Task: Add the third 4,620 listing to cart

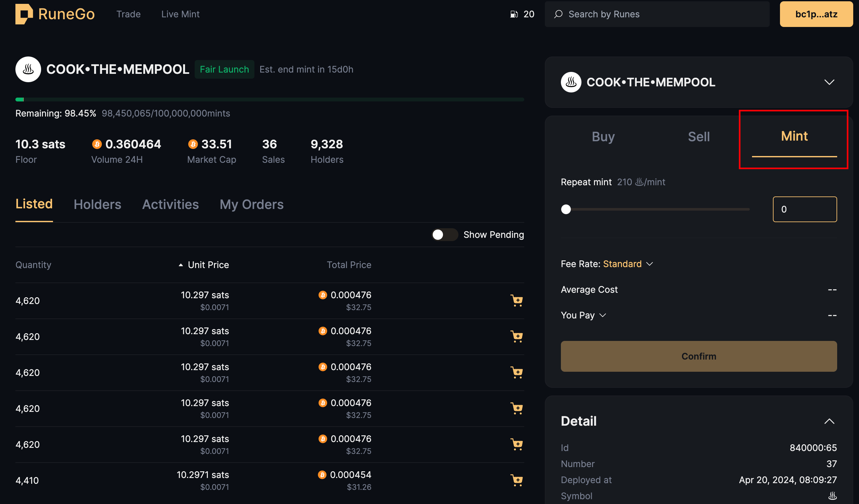Action: coord(517,372)
